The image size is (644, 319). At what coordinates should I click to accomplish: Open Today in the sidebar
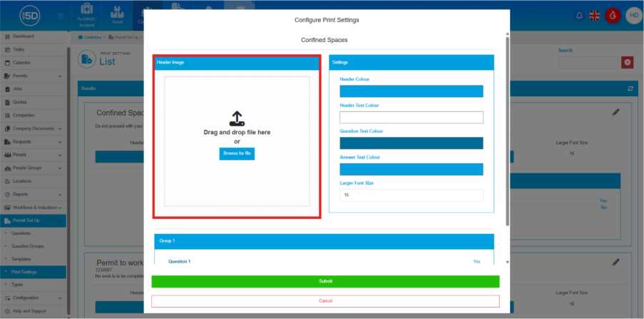(33, 49)
